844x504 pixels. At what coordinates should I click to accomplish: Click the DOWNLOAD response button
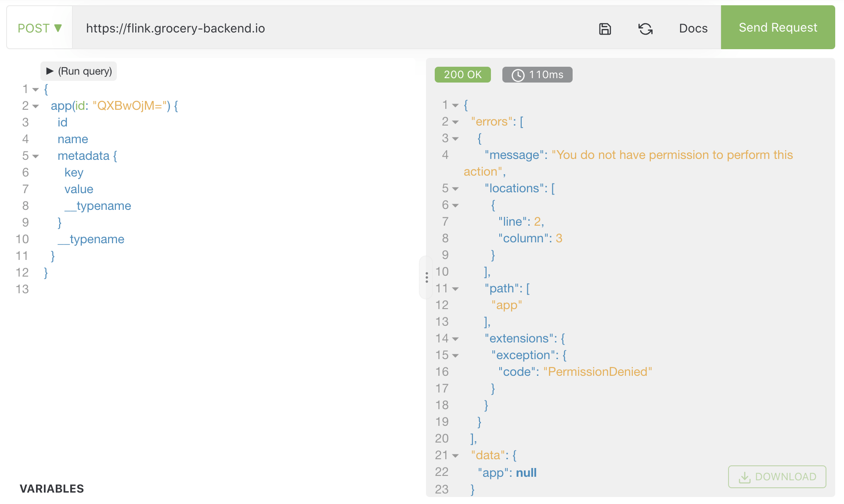tap(777, 477)
